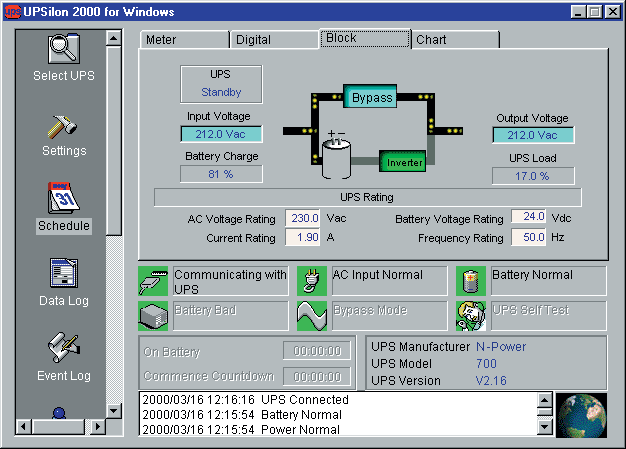The width and height of the screenshot is (626, 449).
Task: Click the UPS logo in title bar
Action: pos(12,12)
